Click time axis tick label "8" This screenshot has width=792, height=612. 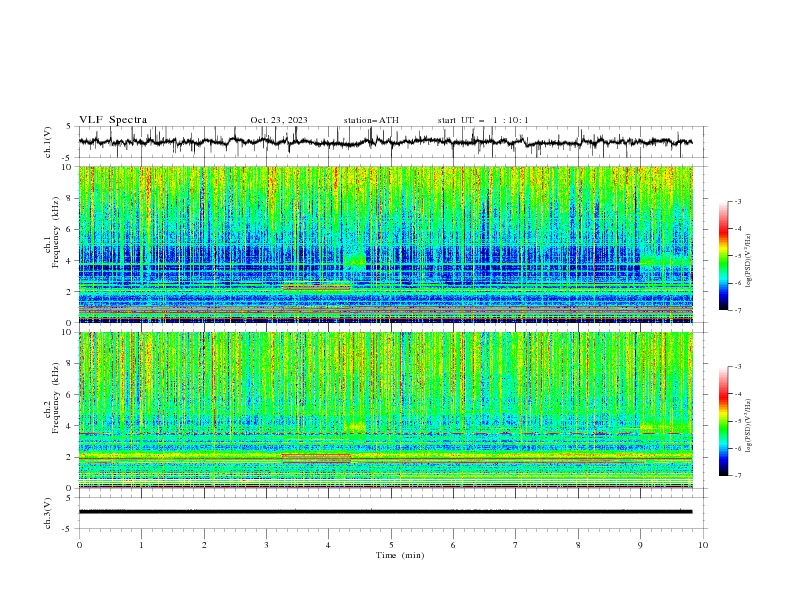click(578, 545)
